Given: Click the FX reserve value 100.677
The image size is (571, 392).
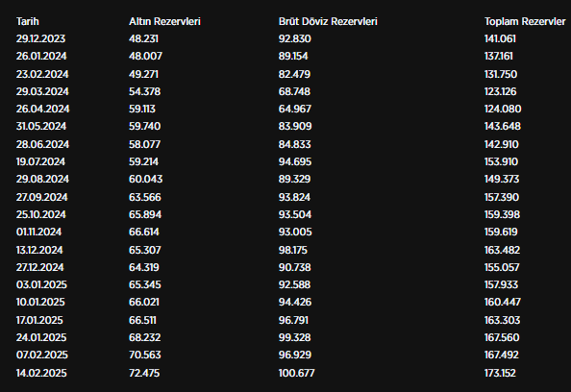Looking at the screenshot, I should tap(296, 373).
